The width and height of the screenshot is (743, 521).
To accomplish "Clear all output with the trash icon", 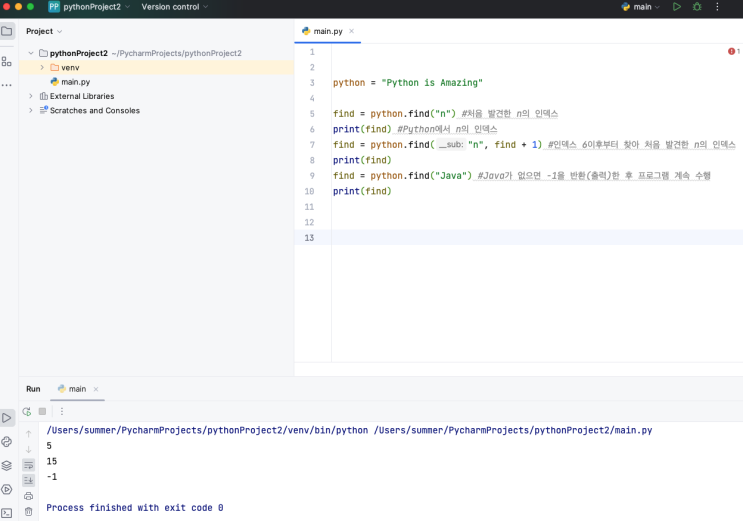I will [28, 511].
